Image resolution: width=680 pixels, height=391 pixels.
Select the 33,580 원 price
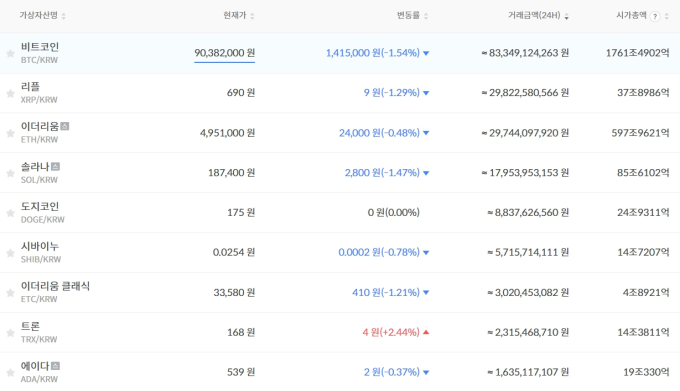[x=234, y=293]
